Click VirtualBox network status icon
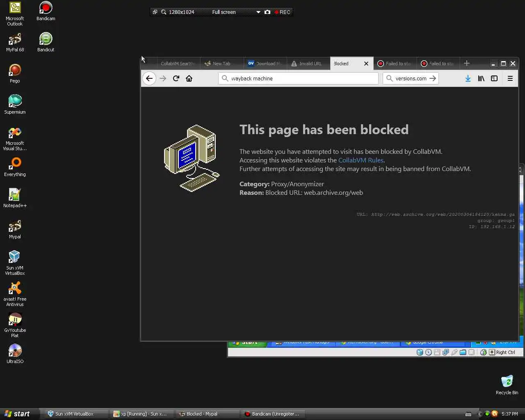Viewport: 525px width, 420px height. 445,352
